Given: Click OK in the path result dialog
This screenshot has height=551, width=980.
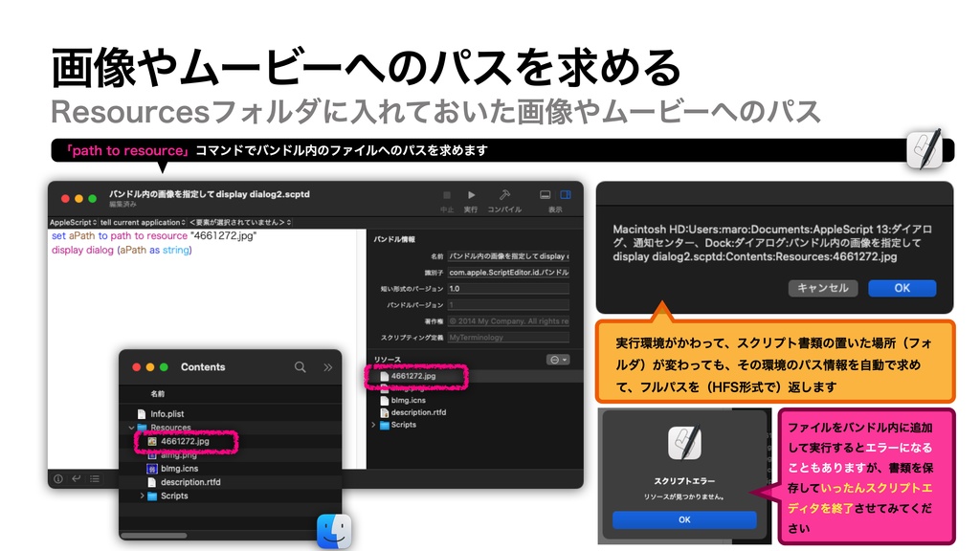Looking at the screenshot, I should click(901, 288).
